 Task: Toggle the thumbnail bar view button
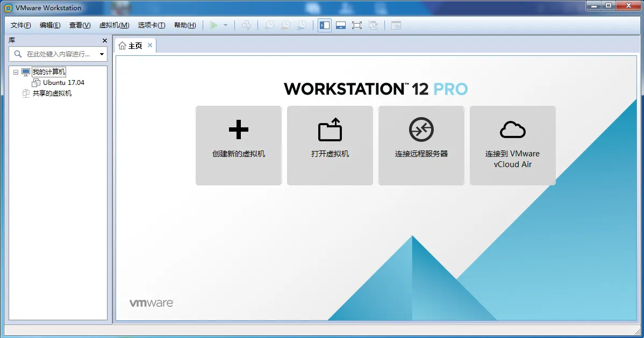(x=340, y=25)
